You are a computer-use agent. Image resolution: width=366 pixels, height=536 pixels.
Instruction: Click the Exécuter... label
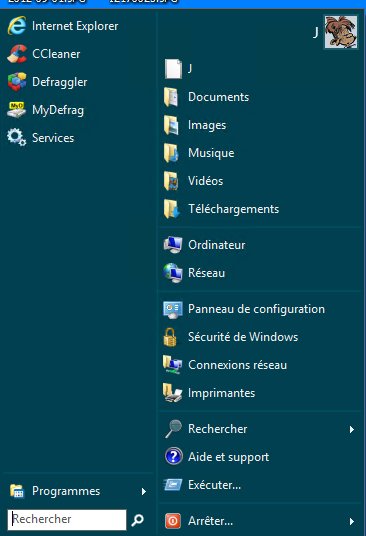click(215, 485)
